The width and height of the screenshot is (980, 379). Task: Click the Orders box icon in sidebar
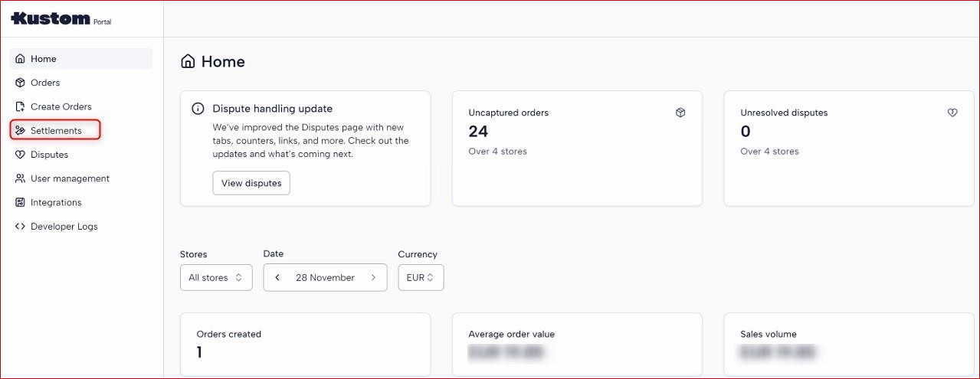point(21,83)
